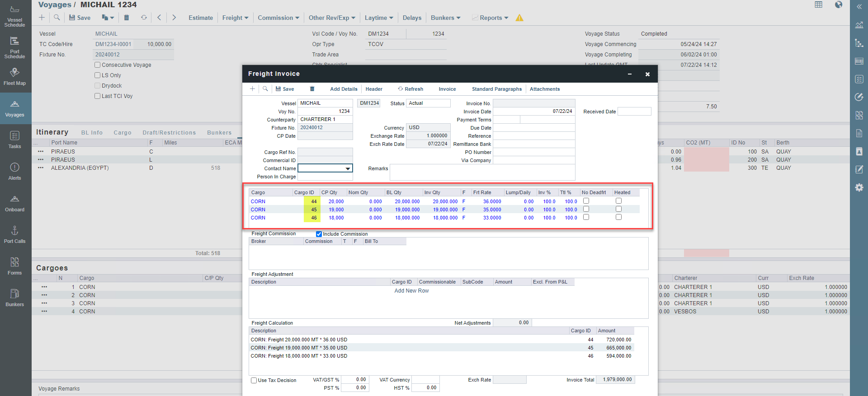Open the Laytime dropdown menu

379,18
